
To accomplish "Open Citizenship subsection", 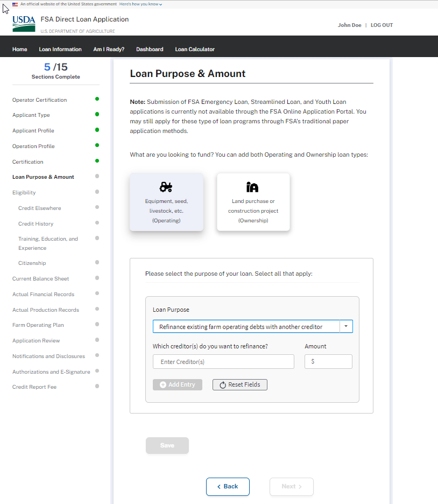I will click(x=32, y=263).
